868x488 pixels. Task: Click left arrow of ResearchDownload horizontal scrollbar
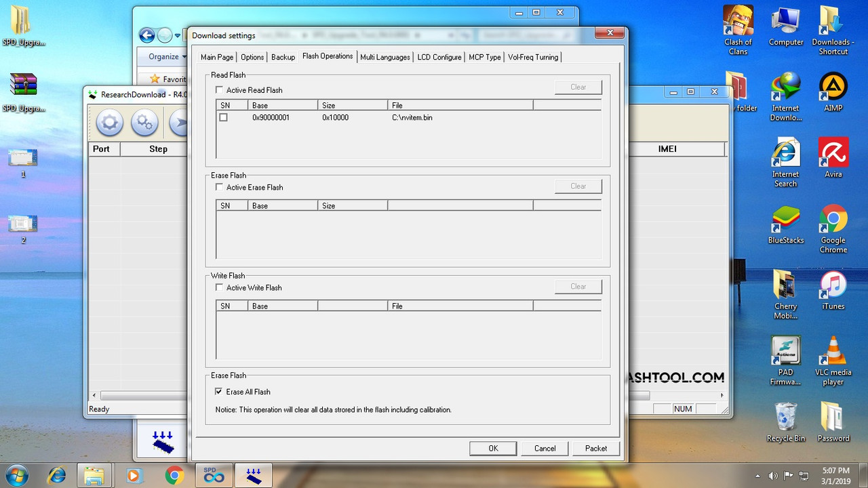94,395
